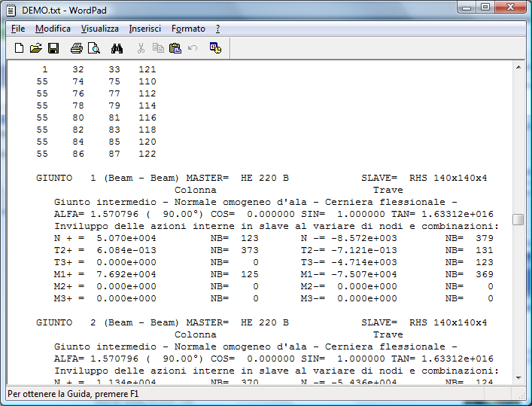Insert date and time via toolbar icon
Viewport: 532px width, 406px height.
[x=215, y=48]
